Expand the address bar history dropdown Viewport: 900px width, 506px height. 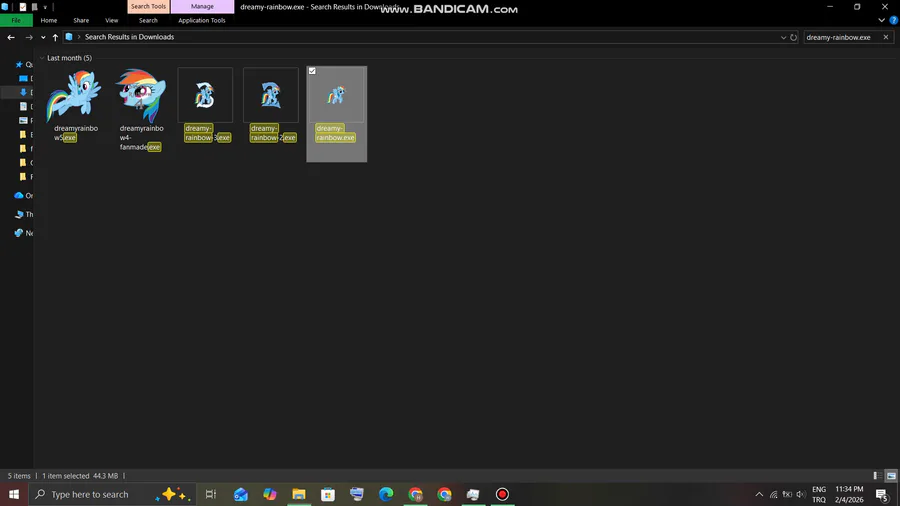783,37
